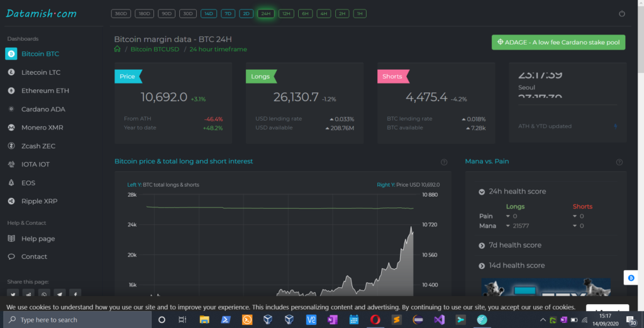Select the 30D timeframe
Screen dimensions: 644x328
click(x=187, y=14)
